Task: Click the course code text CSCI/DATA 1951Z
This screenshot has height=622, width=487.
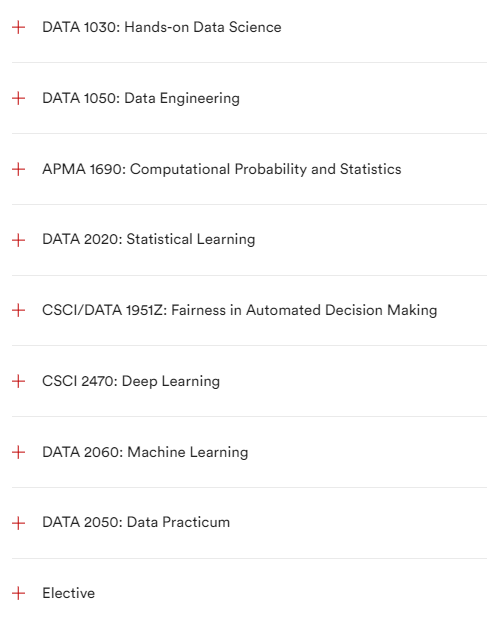Action: (105, 310)
